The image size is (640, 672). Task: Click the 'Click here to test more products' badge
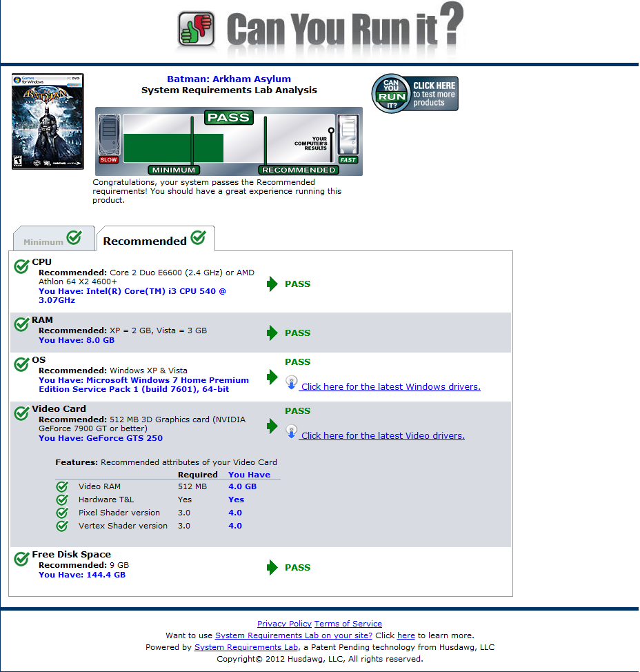(414, 93)
